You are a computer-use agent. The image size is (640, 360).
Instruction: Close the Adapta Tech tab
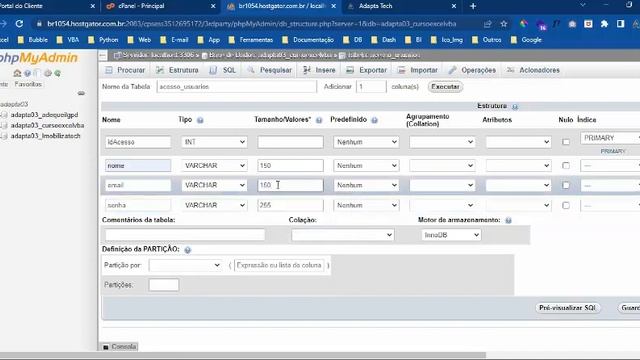tap(454, 6)
